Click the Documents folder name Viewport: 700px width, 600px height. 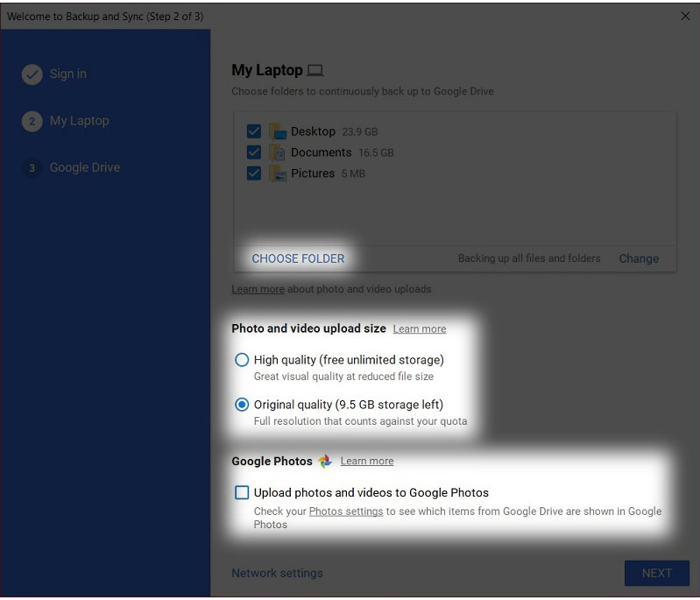pos(321,152)
